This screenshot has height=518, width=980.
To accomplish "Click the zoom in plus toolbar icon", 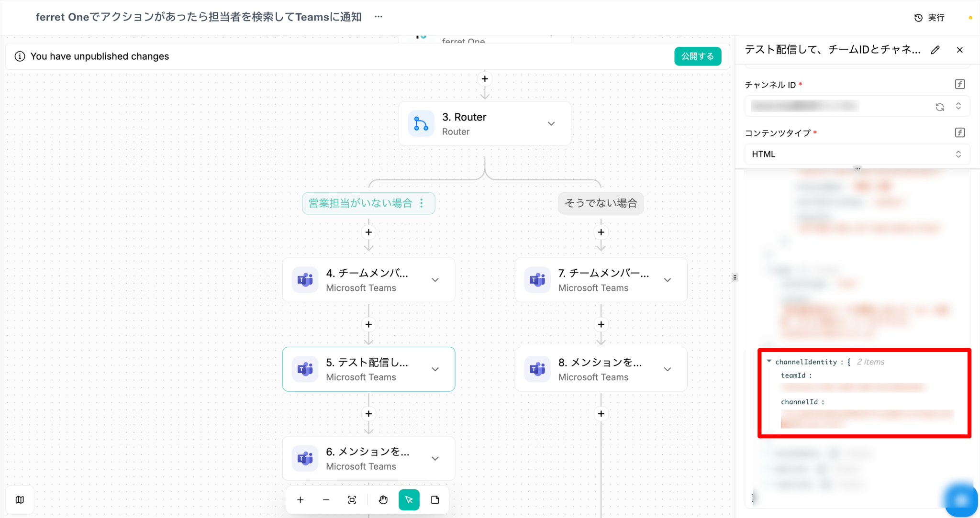I will (x=300, y=500).
